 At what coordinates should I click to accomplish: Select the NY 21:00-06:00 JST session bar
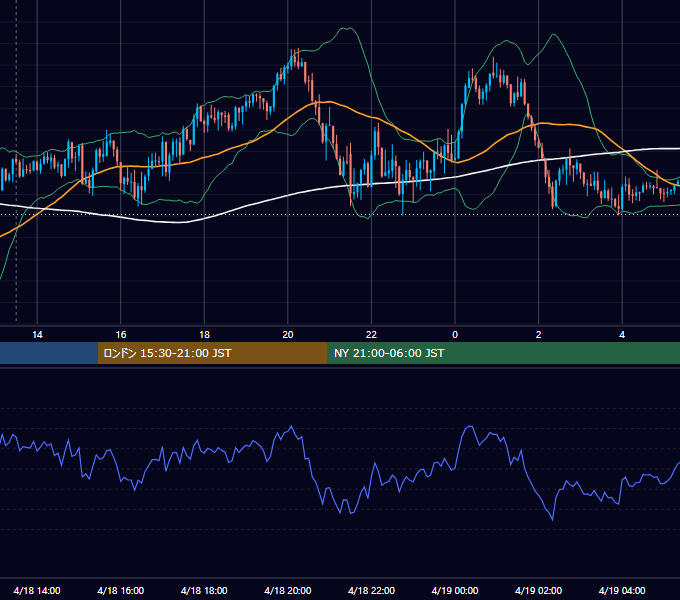(503, 353)
